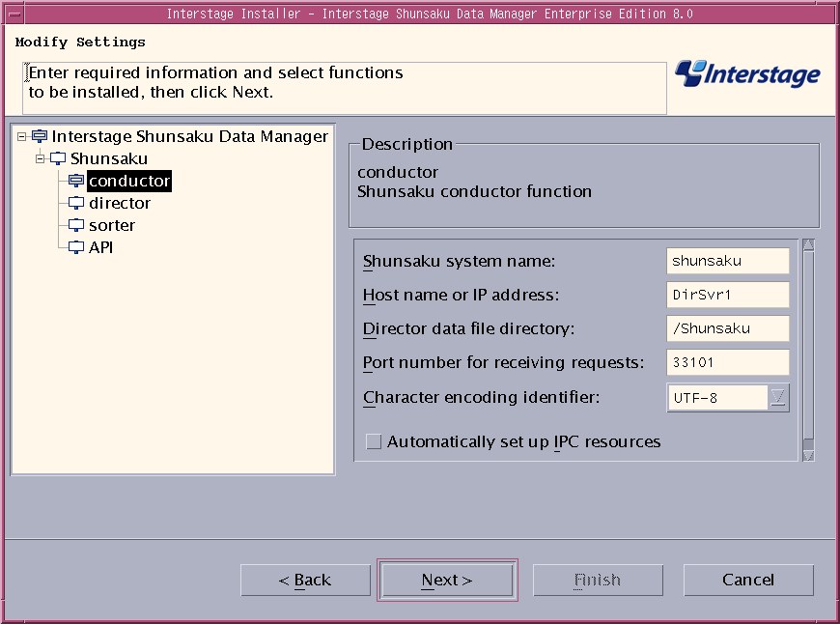The height and width of the screenshot is (624, 840).
Task: Click the sorter component icon
Action: [x=76, y=225]
